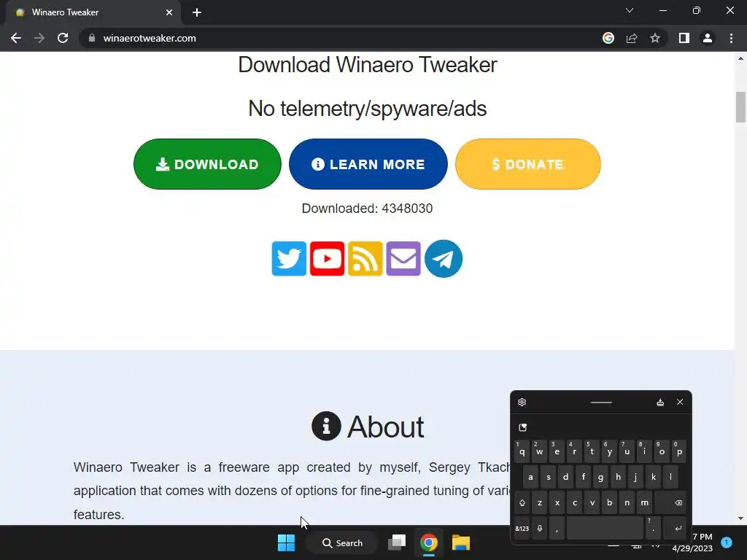747x560 pixels.
Task: Open tab search dropdown chevron
Action: pos(630,10)
